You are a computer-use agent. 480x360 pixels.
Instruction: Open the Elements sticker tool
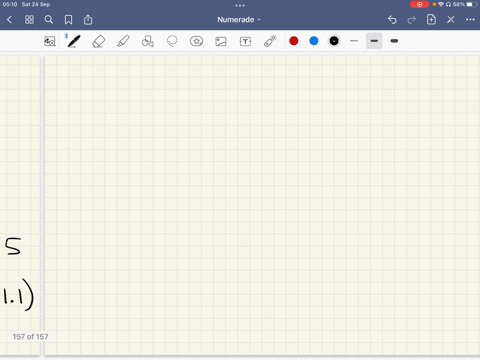point(196,41)
